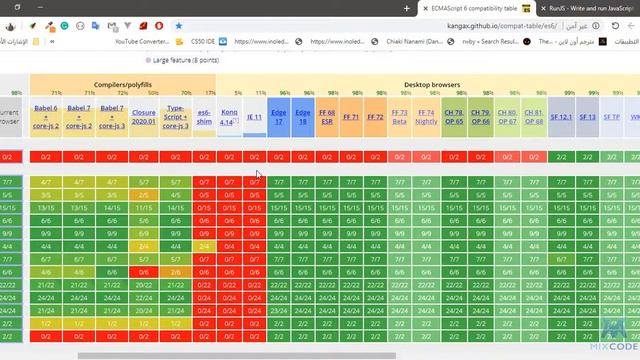
Task: Click the CH 79 OP 66 column header
Action: 480,117
